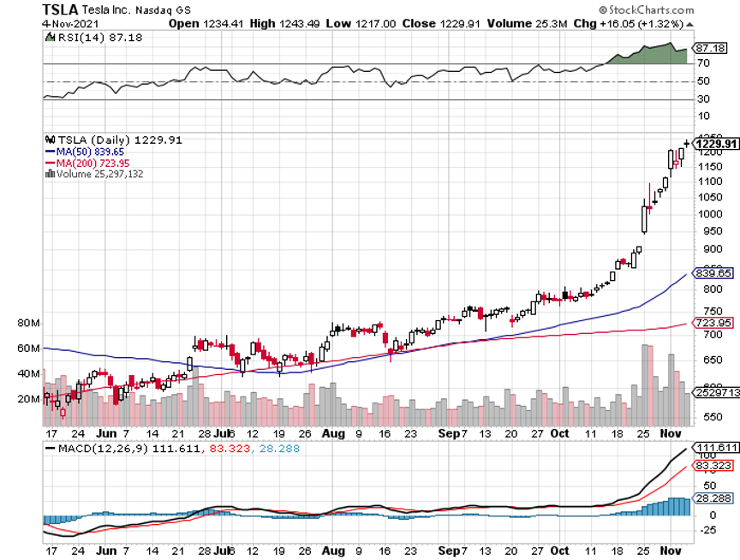The image size is (740, 560).
Task: Click the 723.95 moving average tag
Action: tap(713, 323)
